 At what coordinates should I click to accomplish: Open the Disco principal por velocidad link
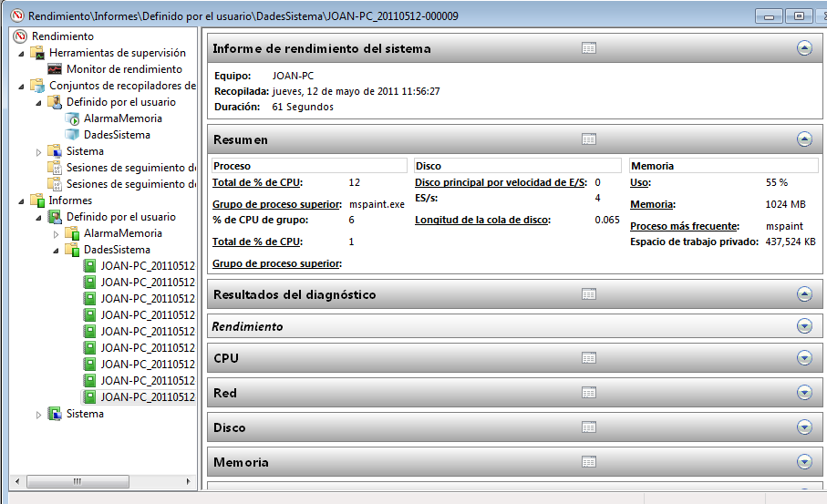501,182
